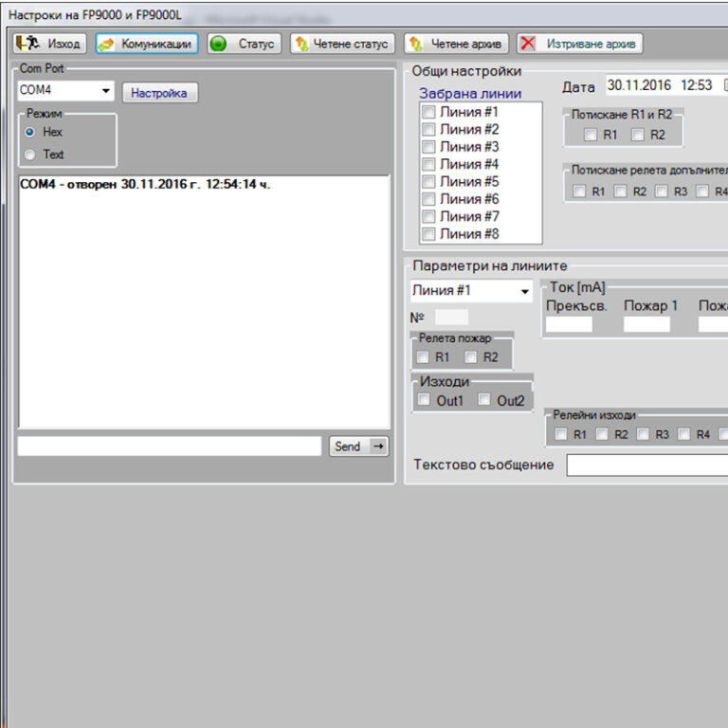This screenshot has height=728, width=728.
Task: Click the Изход exit toolbar icon
Action: (x=27, y=44)
